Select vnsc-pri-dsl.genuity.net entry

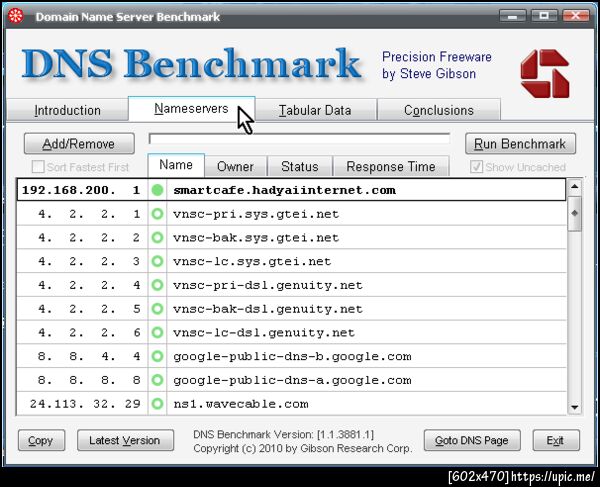coord(291,285)
